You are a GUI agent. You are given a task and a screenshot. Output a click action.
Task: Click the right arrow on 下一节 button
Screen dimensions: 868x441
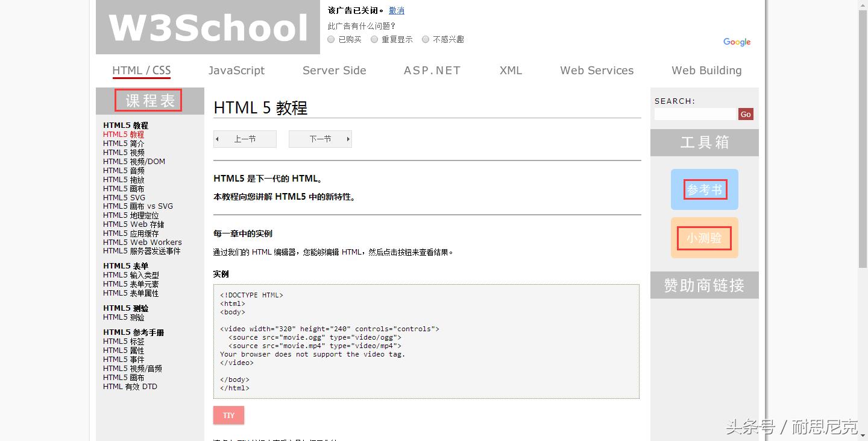click(x=348, y=139)
